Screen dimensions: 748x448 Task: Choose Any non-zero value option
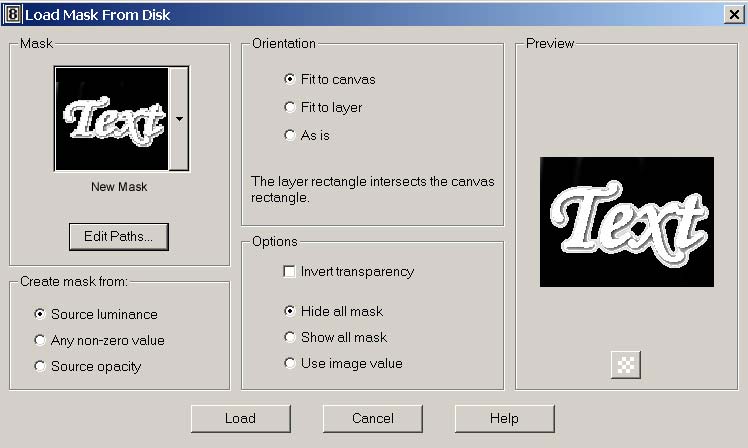[40, 340]
